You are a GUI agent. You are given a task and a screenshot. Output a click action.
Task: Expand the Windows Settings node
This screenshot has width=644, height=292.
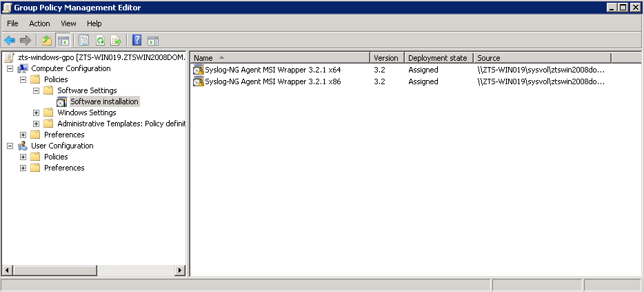36,113
